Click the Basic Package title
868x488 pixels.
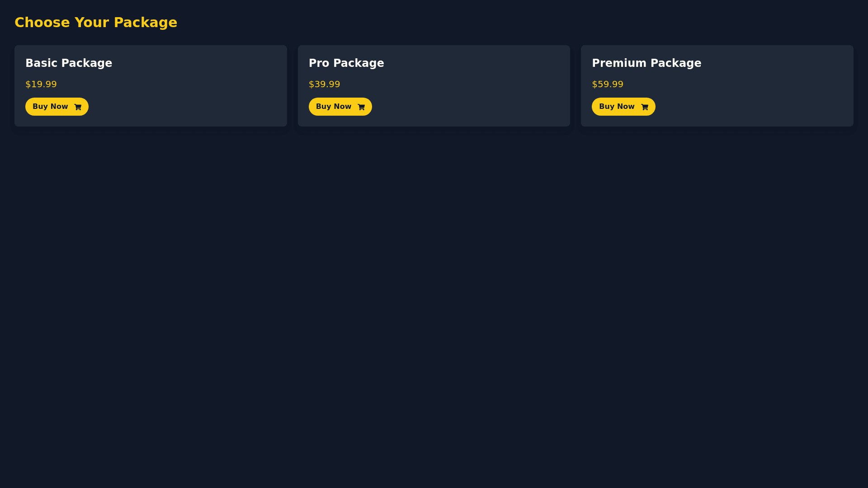(x=69, y=63)
